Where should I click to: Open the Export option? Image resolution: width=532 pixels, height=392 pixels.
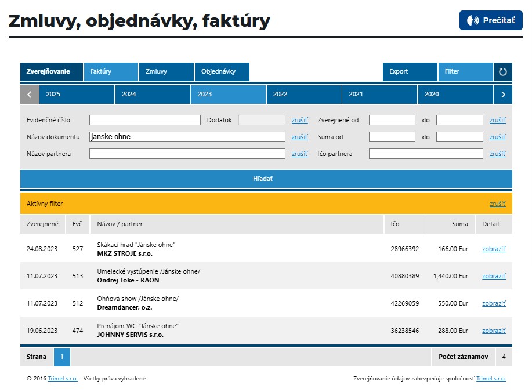coord(409,72)
